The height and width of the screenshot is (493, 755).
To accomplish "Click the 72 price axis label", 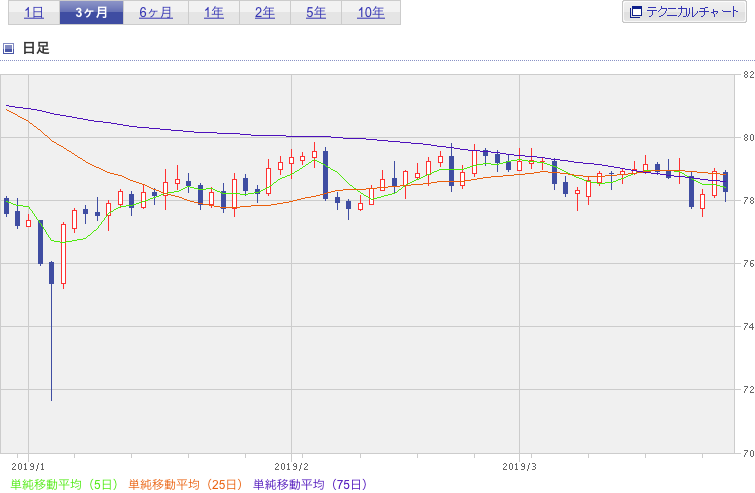I will click(748, 389).
